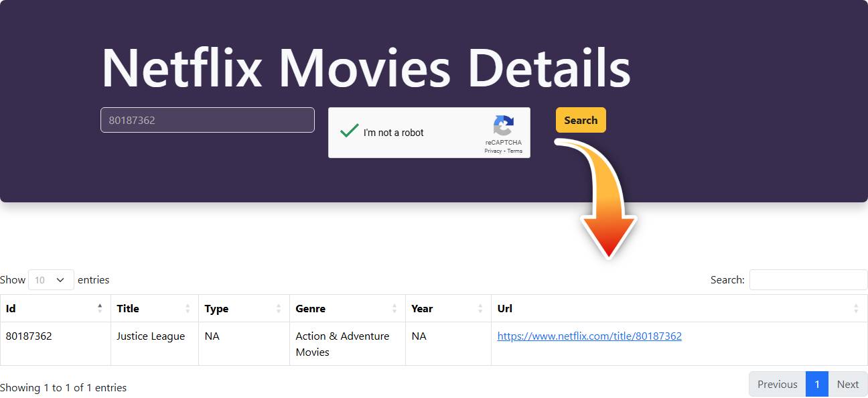Viewport: 868px width, 398px height.
Task: Sort table by Genre column arrows
Action: [394, 308]
